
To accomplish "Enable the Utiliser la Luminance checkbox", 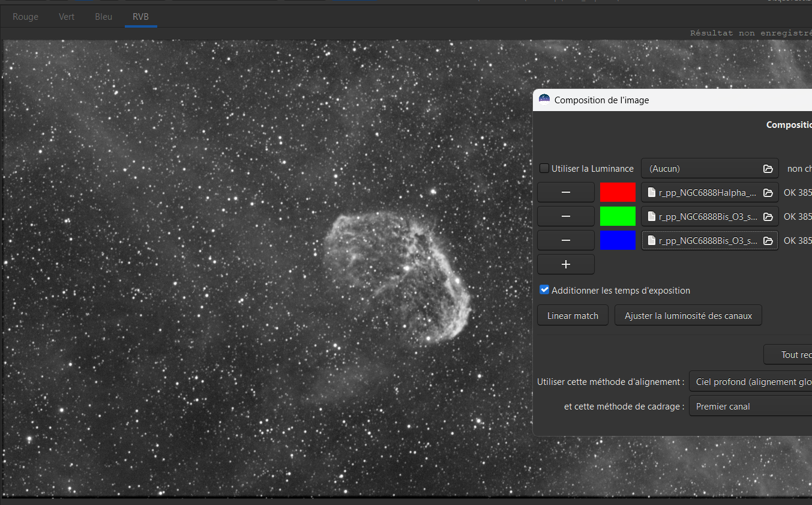I will point(544,169).
